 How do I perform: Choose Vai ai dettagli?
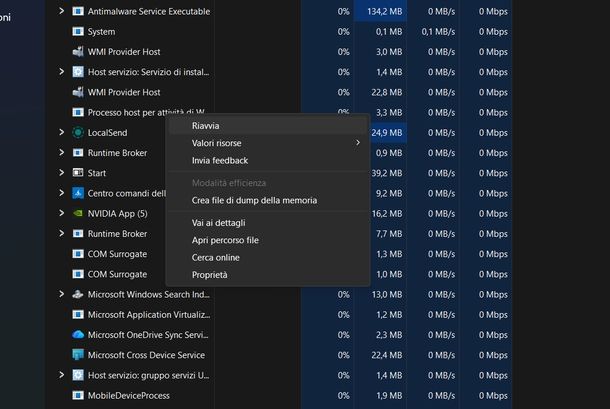[x=268, y=223]
